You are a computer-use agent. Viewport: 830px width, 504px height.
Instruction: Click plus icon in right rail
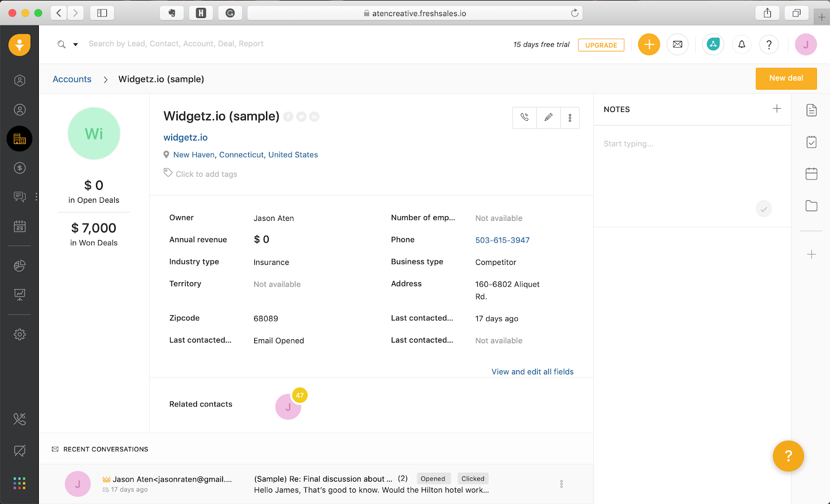(812, 254)
